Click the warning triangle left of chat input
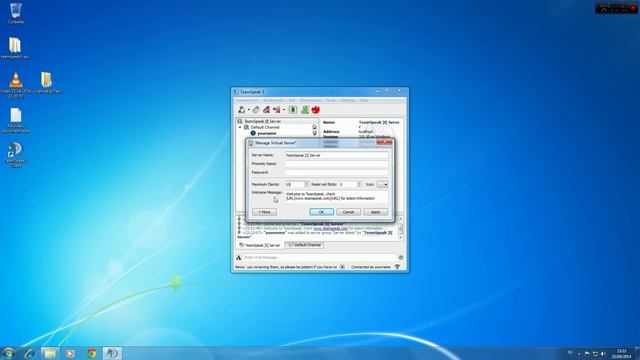The image size is (640, 360). pos(239,258)
